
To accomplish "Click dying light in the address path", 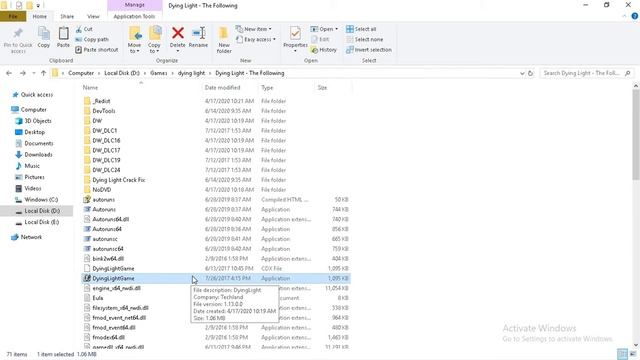I will coord(191,73).
